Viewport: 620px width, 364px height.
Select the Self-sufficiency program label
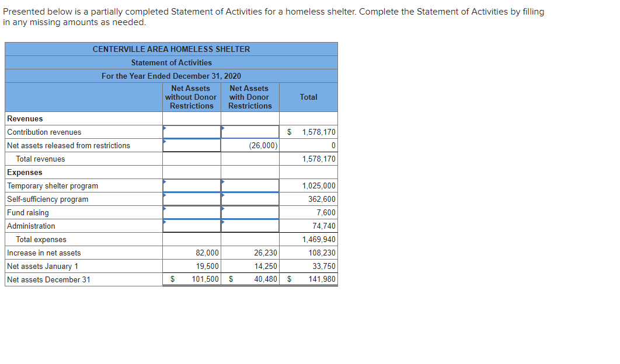pyautogui.click(x=48, y=199)
